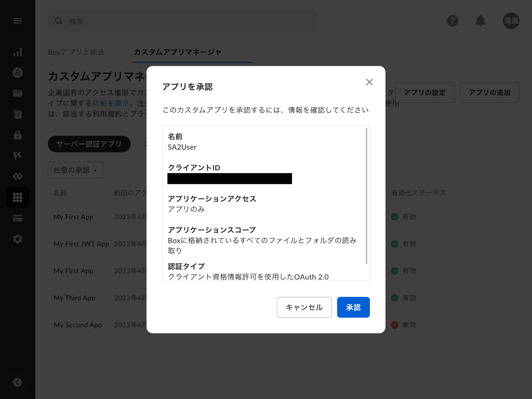This screenshot has width=532, height=399.
Task: Click the search magnifier icon
Action: [x=59, y=21]
